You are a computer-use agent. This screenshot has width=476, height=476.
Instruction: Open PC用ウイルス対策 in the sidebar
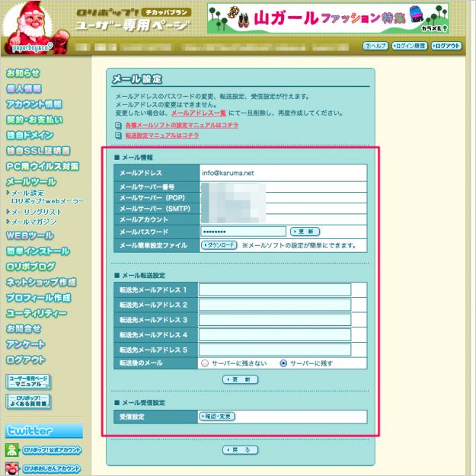(x=43, y=166)
